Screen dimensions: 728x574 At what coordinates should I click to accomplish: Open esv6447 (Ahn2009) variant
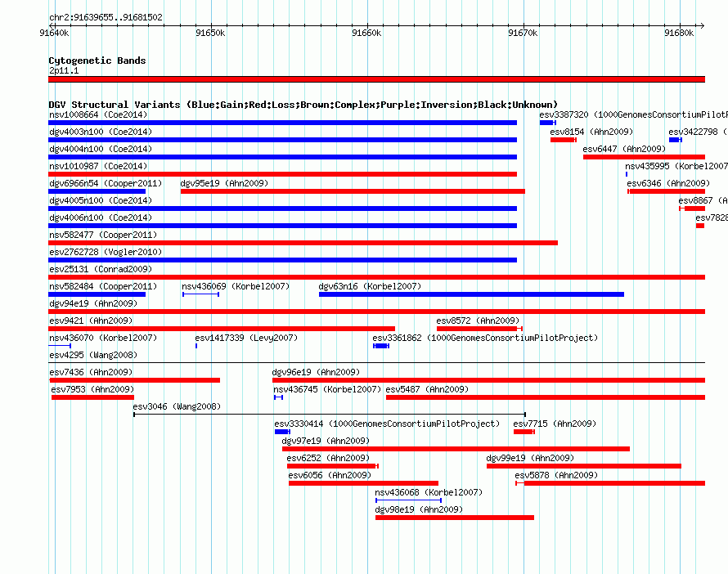pyautogui.click(x=644, y=157)
